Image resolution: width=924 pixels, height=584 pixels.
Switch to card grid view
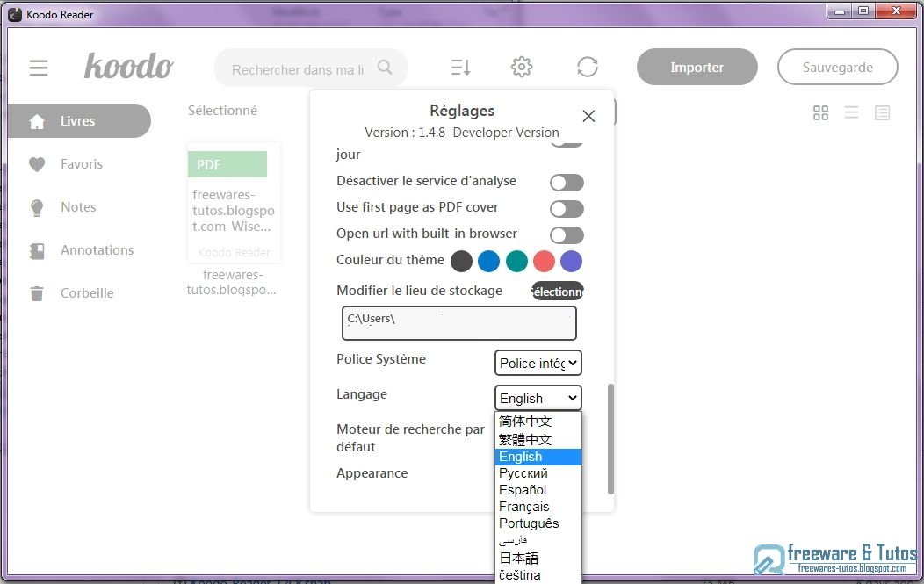pos(821,112)
